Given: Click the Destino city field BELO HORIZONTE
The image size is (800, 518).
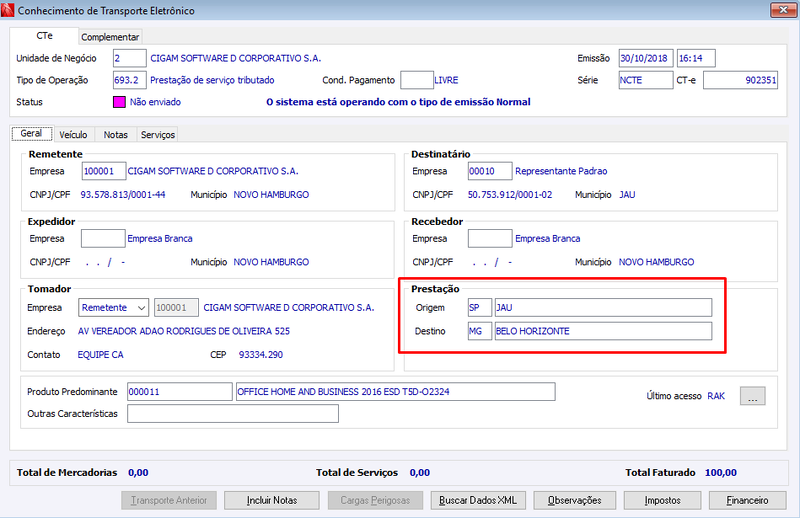Looking at the screenshot, I should (603, 331).
